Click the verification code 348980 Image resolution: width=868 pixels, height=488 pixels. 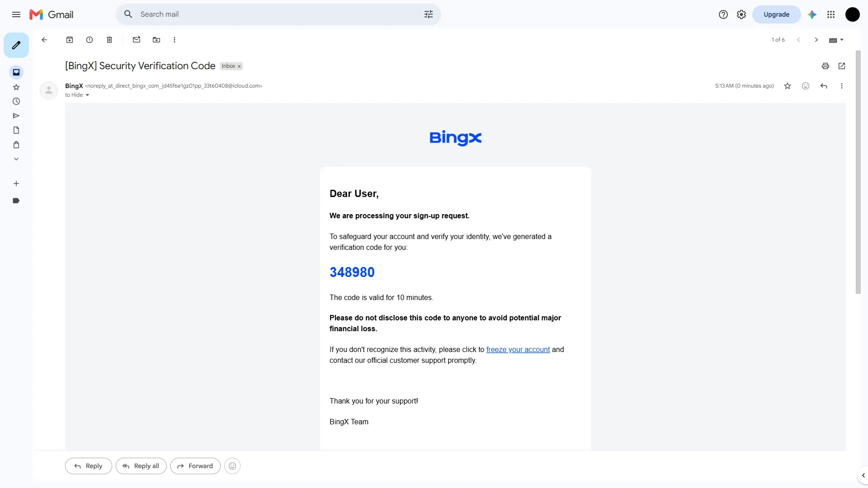pyautogui.click(x=352, y=272)
